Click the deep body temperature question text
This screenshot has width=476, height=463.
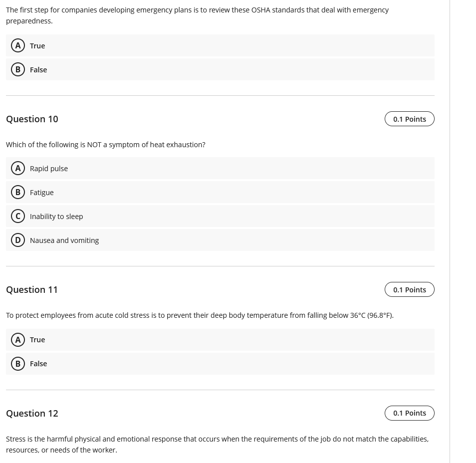(x=200, y=315)
